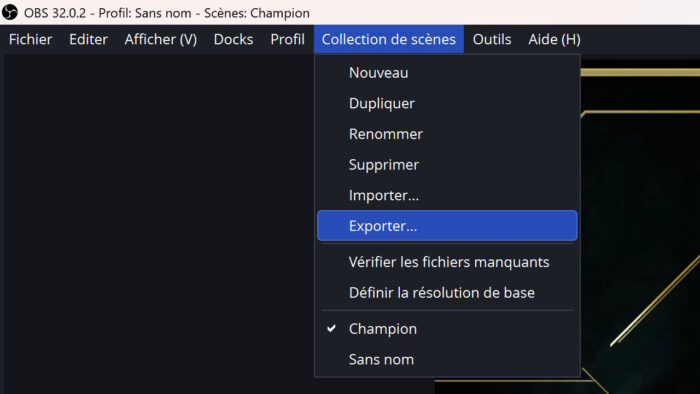Image resolution: width=700 pixels, height=394 pixels.
Task: Open the Aide (H) menu
Action: point(554,39)
